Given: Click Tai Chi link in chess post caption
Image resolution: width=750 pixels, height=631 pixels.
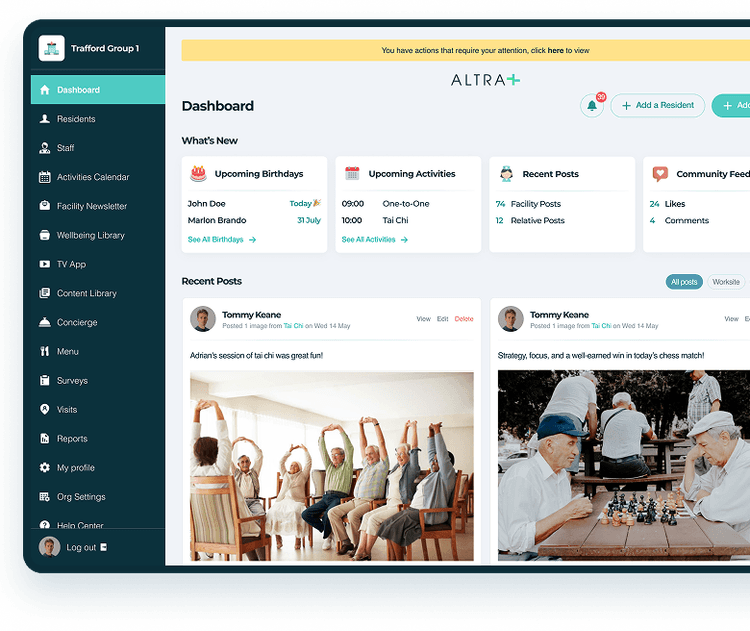Looking at the screenshot, I should point(601,326).
